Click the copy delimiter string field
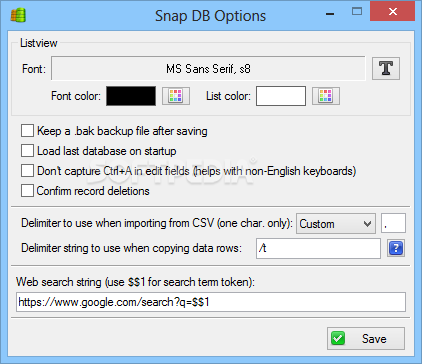Image resolution: width=422 pixels, height=364 pixels. [318, 248]
